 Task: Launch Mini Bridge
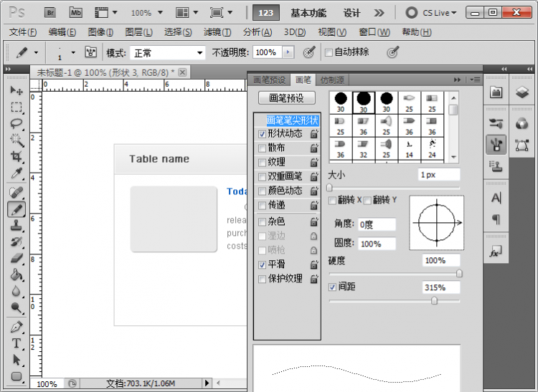76,13
